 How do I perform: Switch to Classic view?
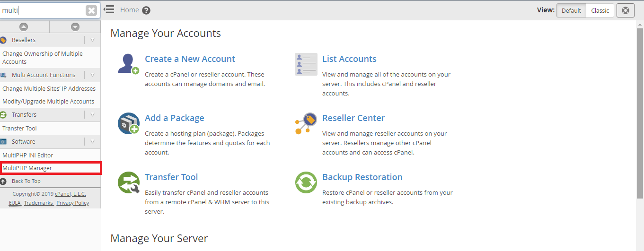click(600, 10)
